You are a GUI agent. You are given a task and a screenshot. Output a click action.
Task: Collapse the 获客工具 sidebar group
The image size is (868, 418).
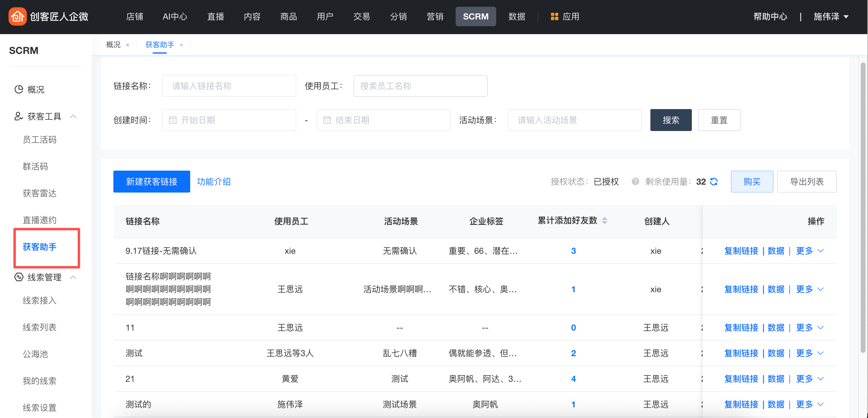coord(73,117)
